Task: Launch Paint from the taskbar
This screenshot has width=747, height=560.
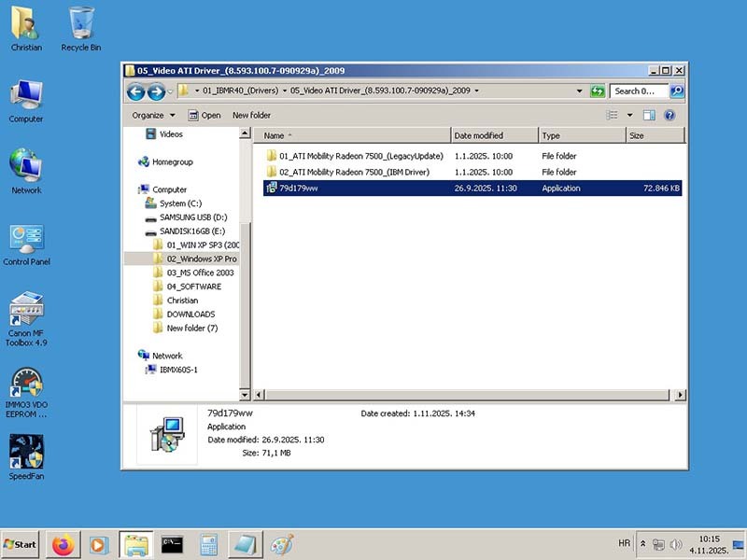Action: (x=281, y=544)
